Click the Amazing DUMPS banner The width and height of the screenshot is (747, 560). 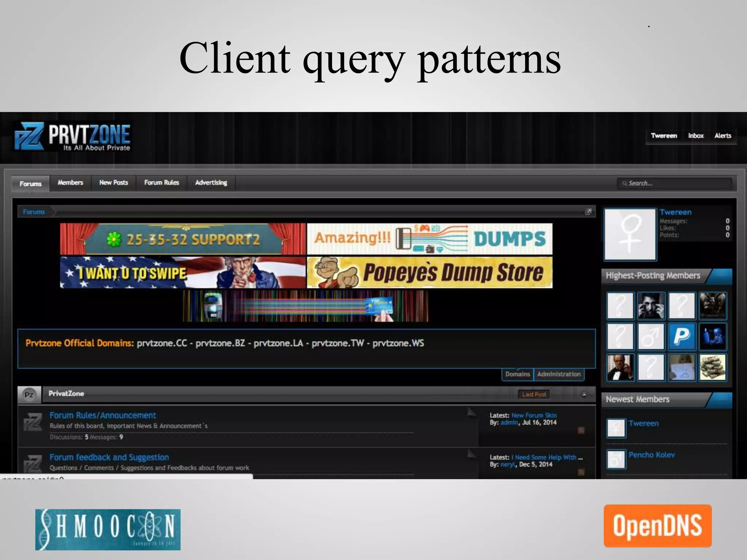point(430,239)
